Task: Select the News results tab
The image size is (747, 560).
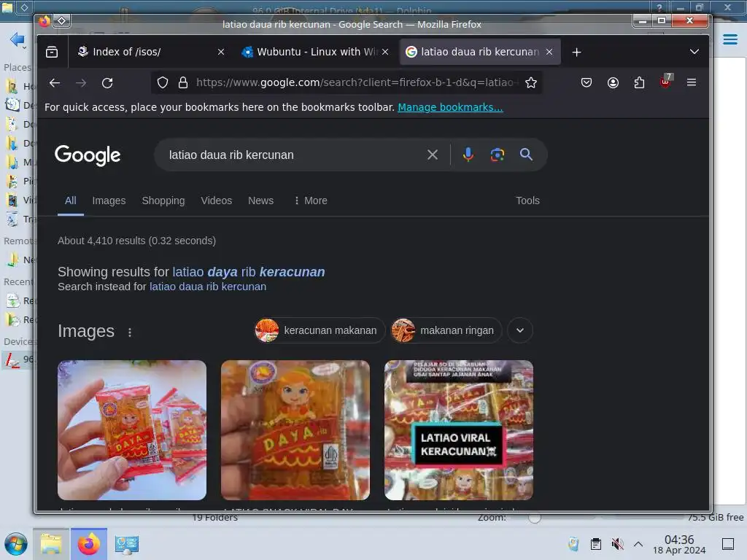Action: coord(260,201)
